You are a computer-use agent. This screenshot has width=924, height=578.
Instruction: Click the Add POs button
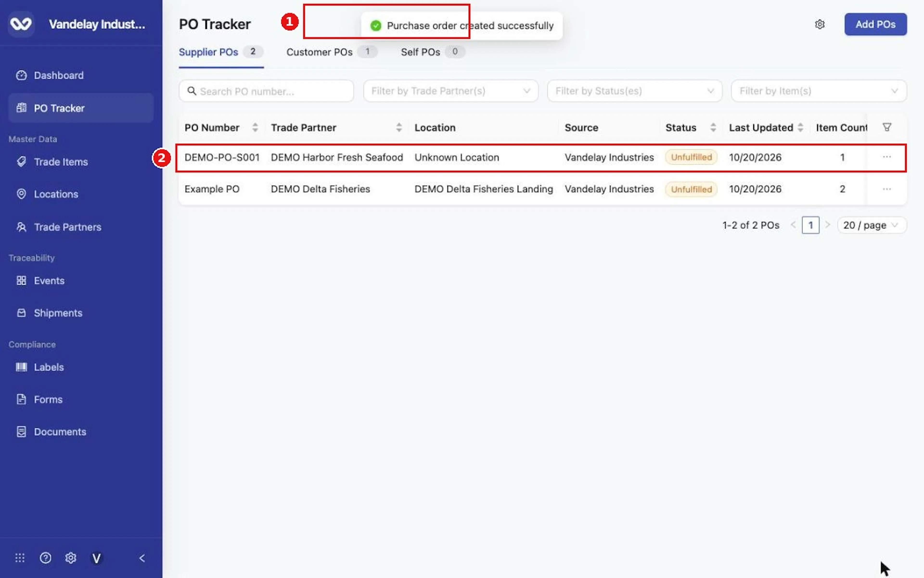tap(875, 25)
